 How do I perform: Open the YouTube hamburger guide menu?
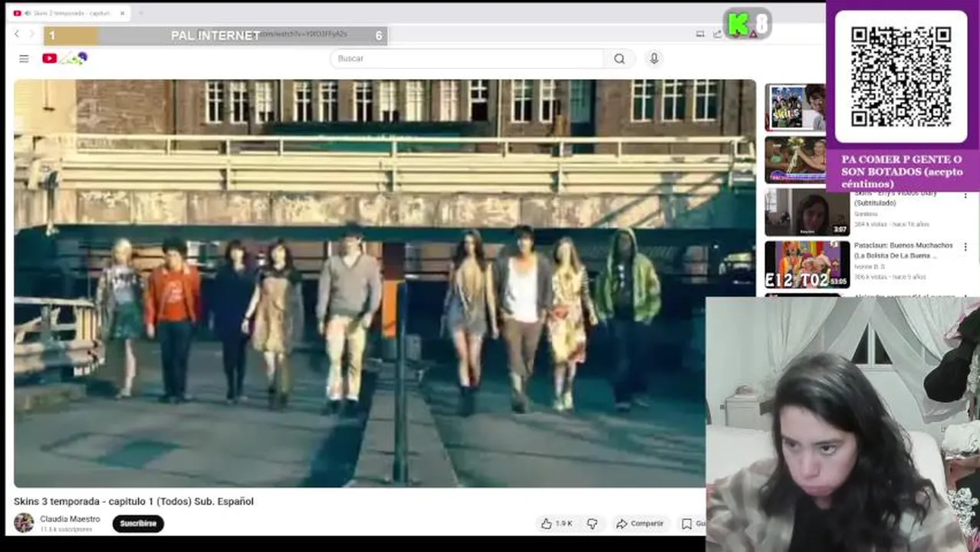coord(24,58)
